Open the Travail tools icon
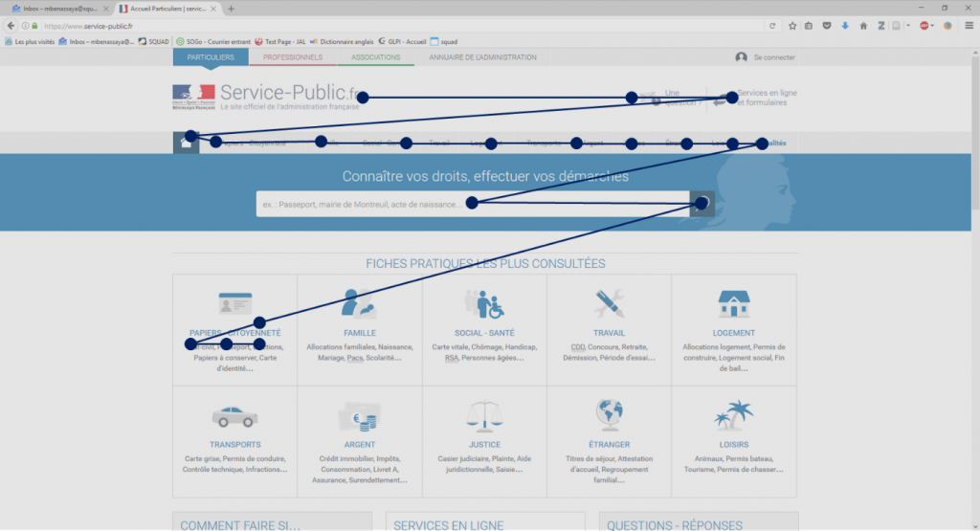The width and height of the screenshot is (980, 531). click(609, 303)
